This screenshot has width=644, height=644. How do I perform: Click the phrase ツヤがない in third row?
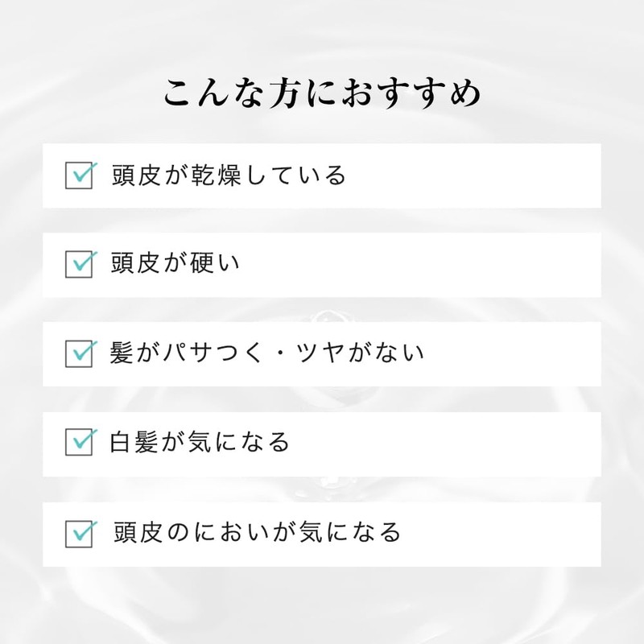click(360, 353)
